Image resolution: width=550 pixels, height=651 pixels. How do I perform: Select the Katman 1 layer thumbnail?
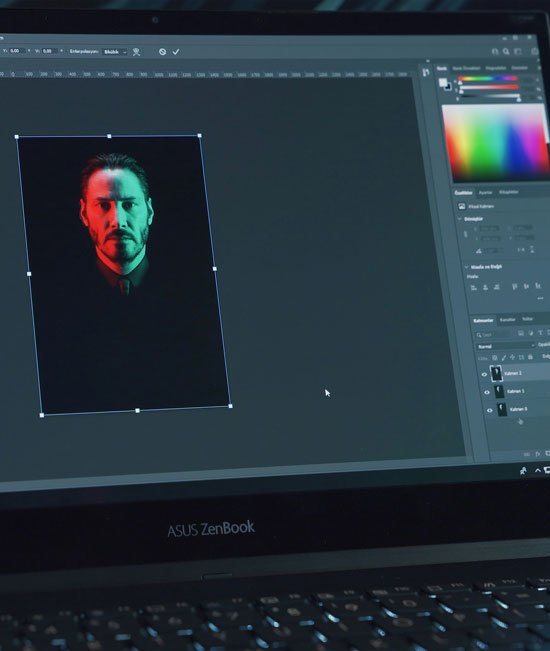pos(499,392)
